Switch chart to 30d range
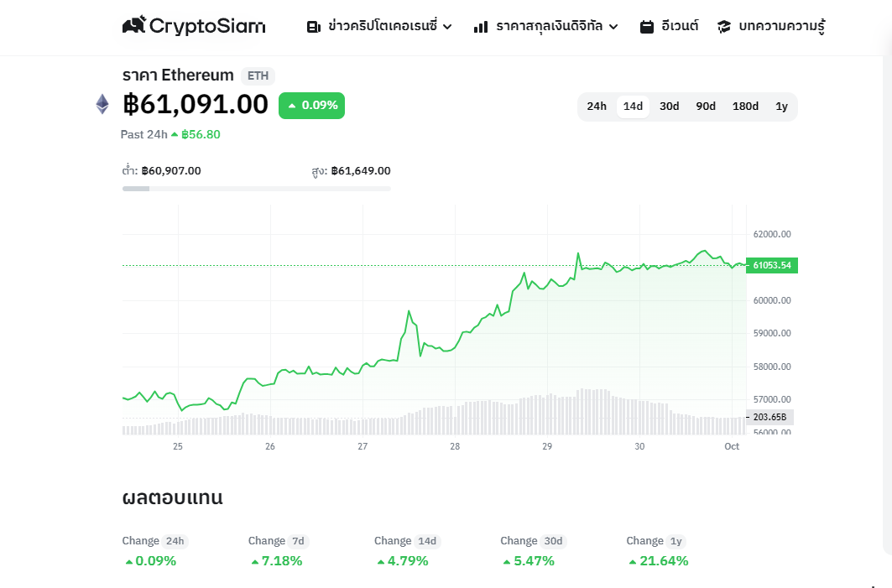Image resolution: width=892 pixels, height=588 pixels. click(x=669, y=107)
